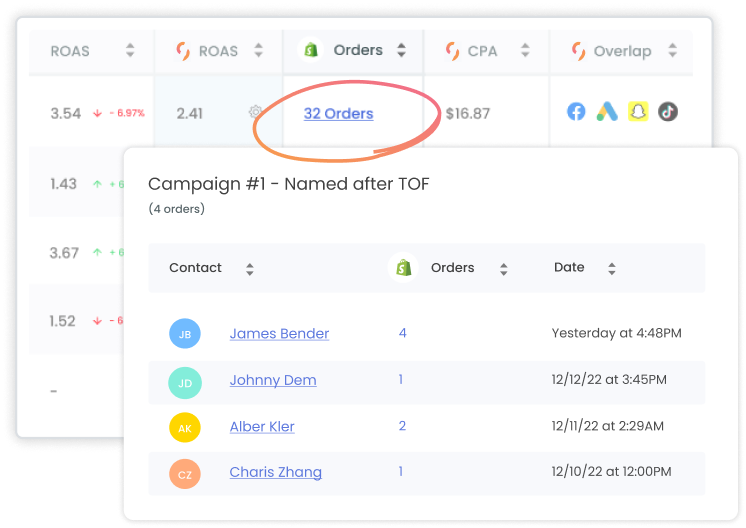Screen dimensions: 746x528
Task: Sort by the second ROAS column with logo
Action: point(258,50)
